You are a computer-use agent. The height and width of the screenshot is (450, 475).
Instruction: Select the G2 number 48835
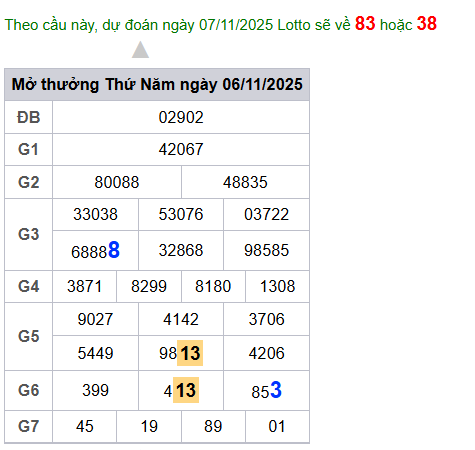click(x=245, y=182)
